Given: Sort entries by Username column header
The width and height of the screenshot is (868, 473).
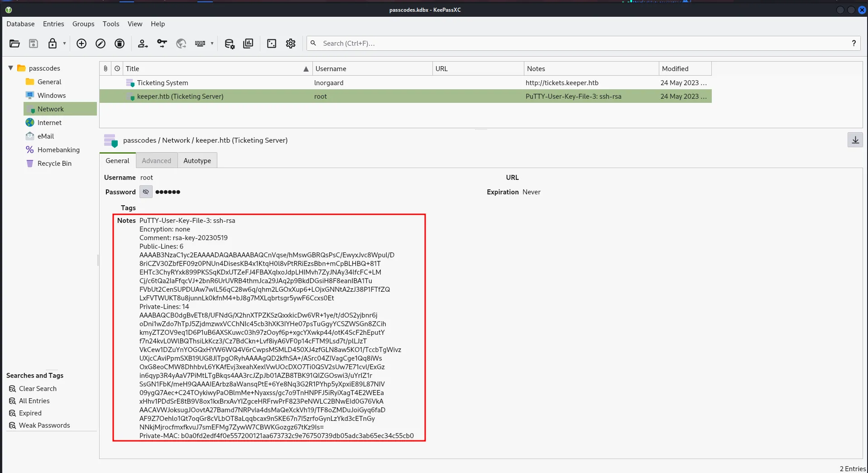Looking at the screenshot, I should [372, 68].
